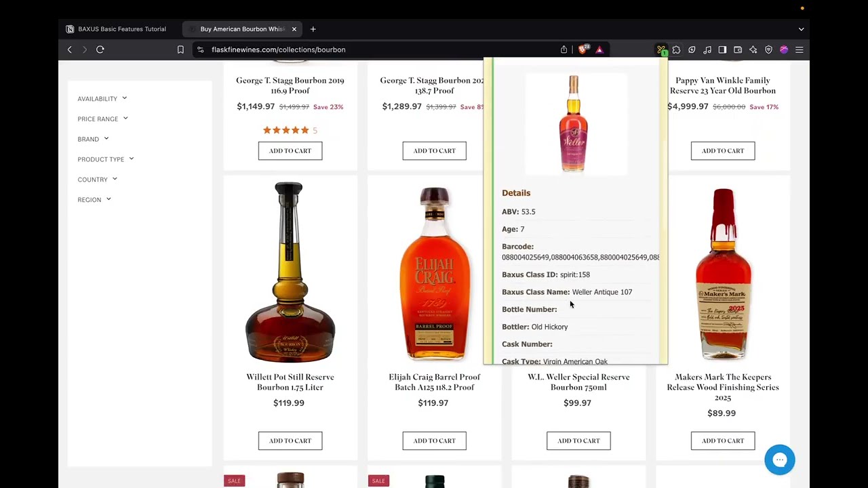Add George T. Stagg 138.7 Proof to cart
868x488 pixels.
[435, 150]
